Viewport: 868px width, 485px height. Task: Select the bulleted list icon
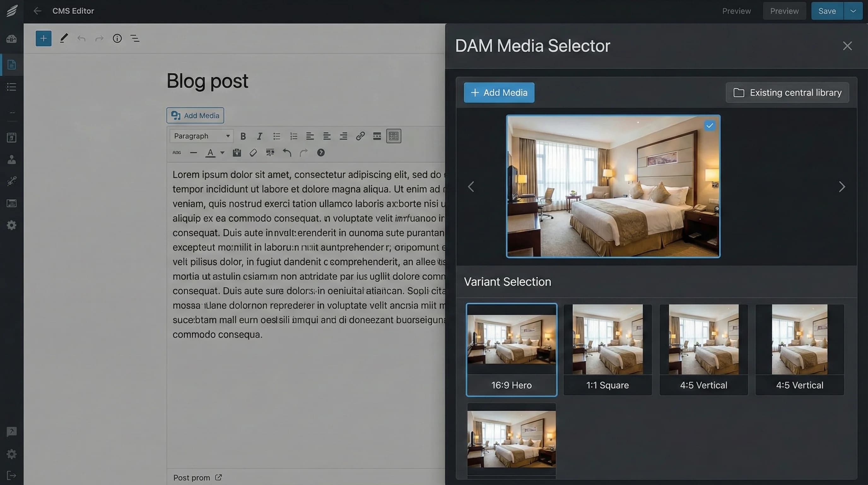277,136
